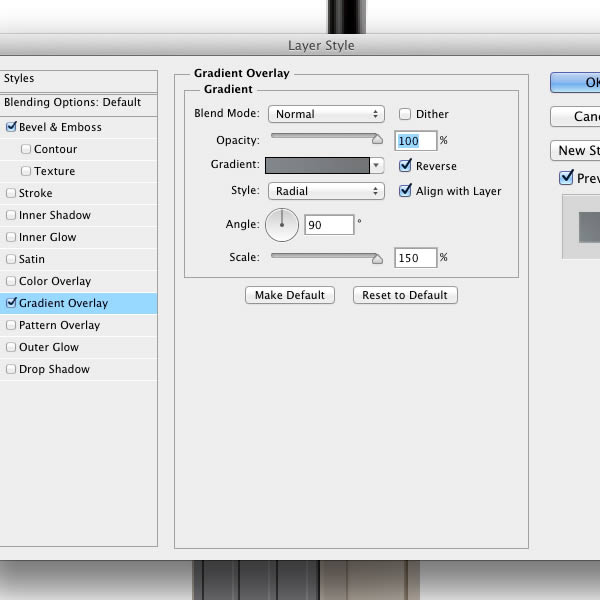This screenshot has width=600, height=600.
Task: Enable the Drop Shadow checkbox
Action: [x=11, y=369]
